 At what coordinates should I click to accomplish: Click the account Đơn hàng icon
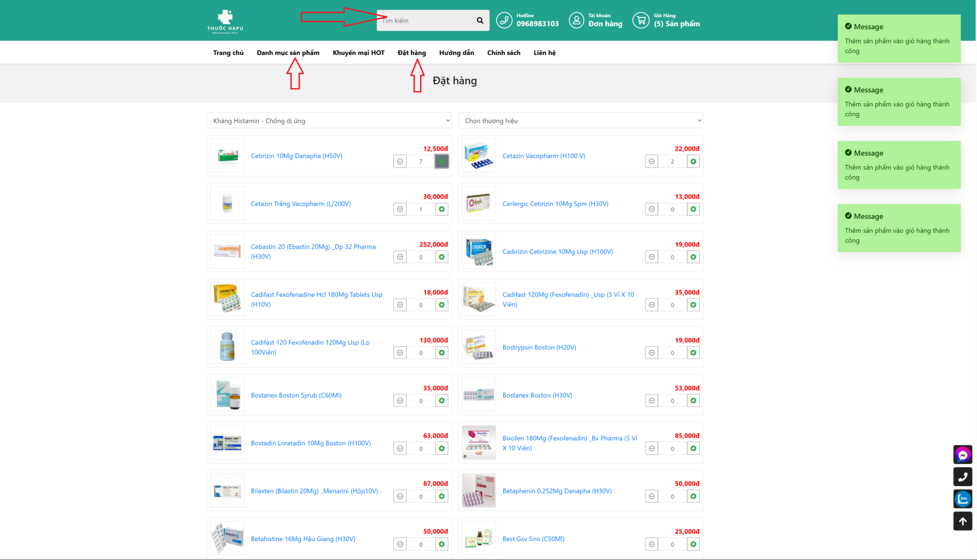576,21
